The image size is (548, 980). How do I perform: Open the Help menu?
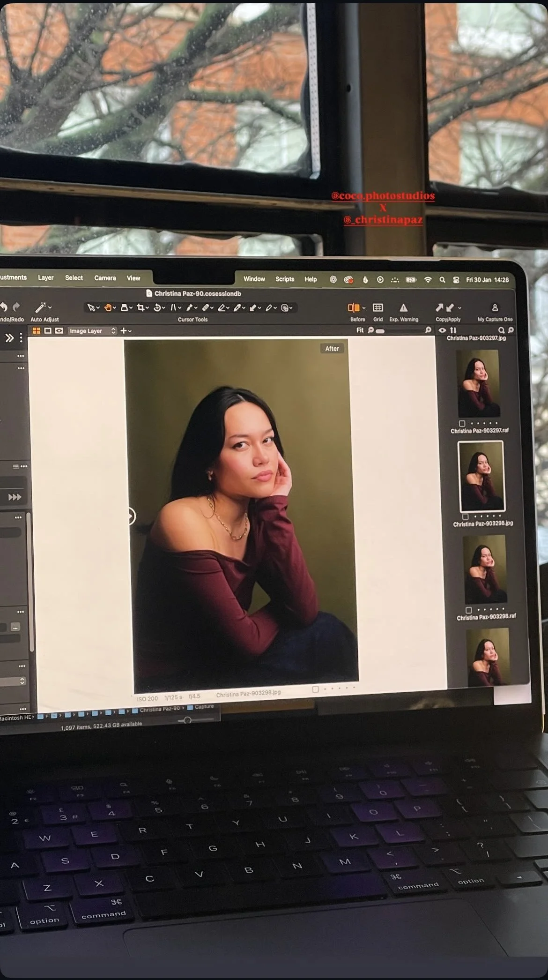[311, 279]
